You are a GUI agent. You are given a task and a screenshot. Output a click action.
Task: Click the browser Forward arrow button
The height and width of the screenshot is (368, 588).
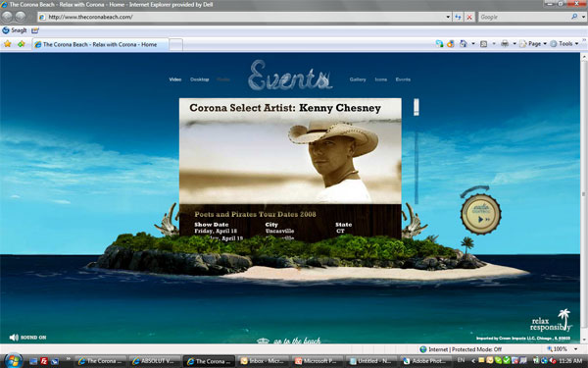click(x=21, y=17)
